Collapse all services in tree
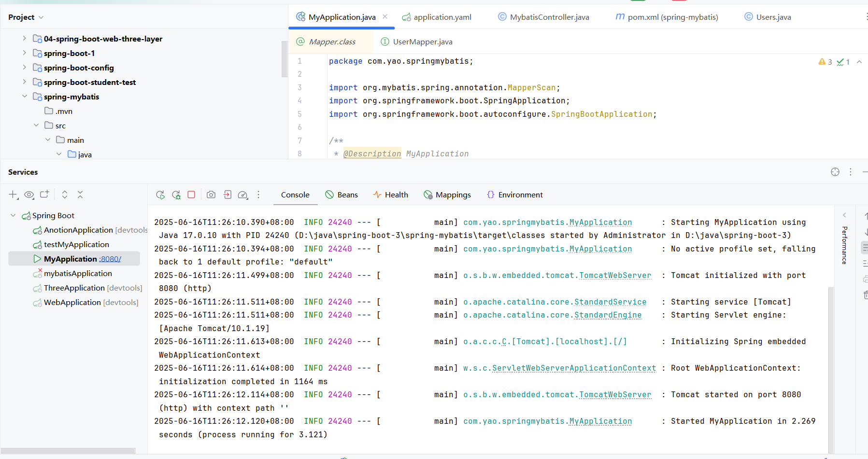868x459 pixels. [80, 195]
